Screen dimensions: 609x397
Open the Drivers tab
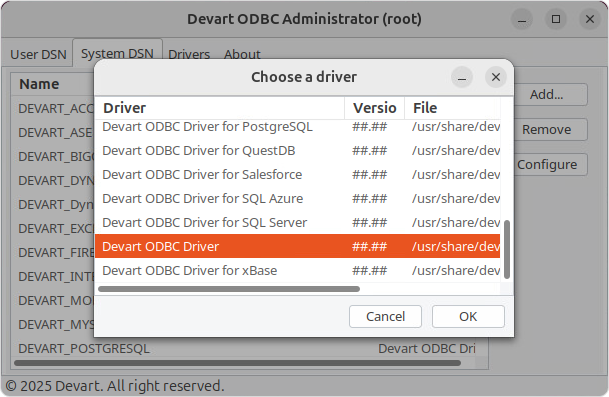click(189, 54)
